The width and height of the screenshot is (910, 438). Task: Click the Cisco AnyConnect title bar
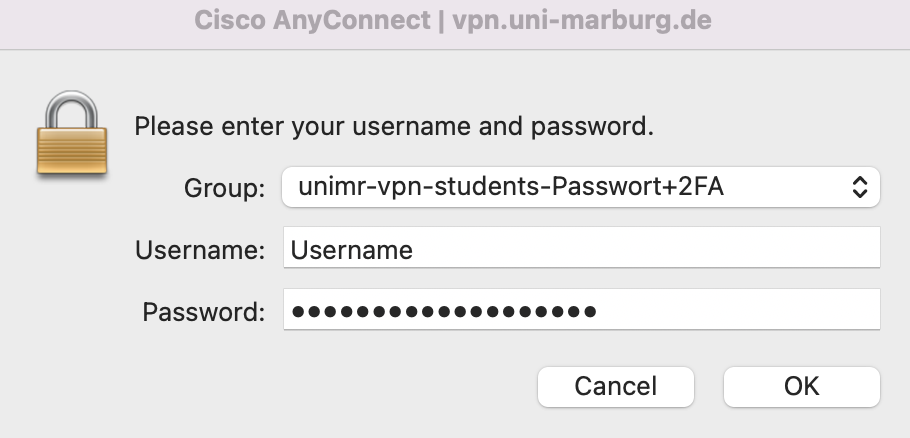coord(455,24)
